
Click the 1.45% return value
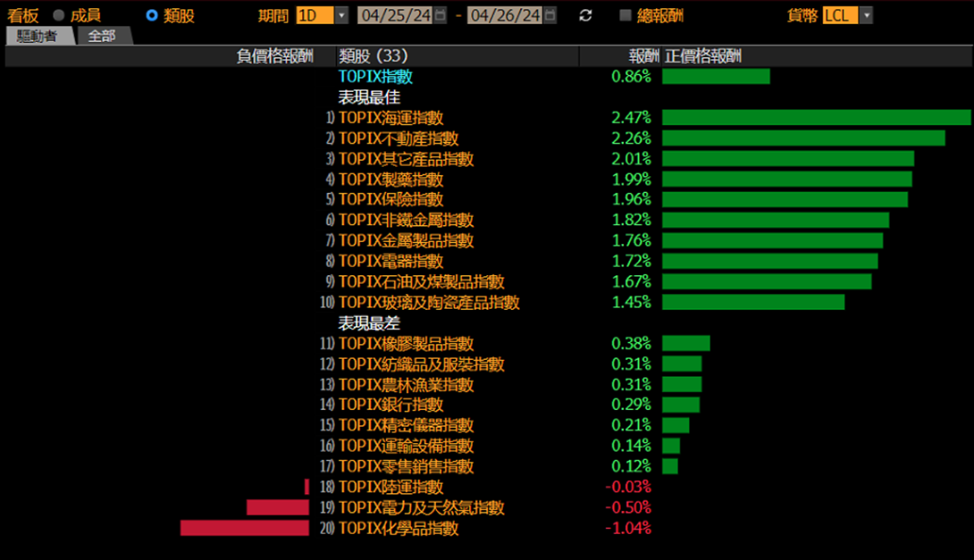tap(631, 303)
